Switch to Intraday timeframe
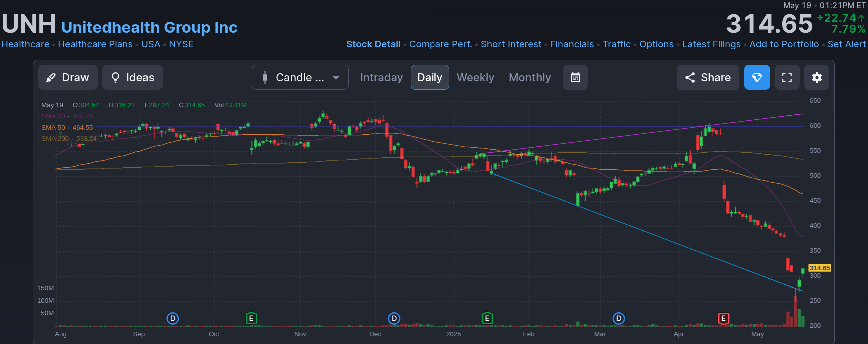The image size is (868, 344). tap(381, 77)
